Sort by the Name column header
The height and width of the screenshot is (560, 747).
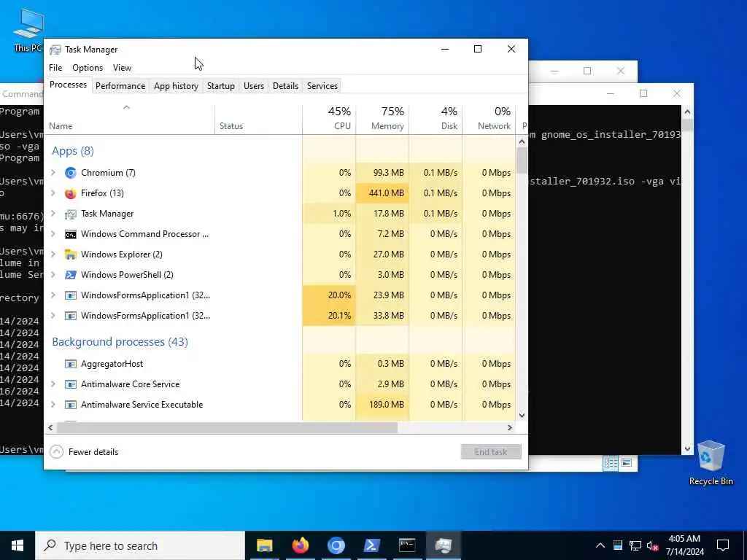pyautogui.click(x=129, y=119)
